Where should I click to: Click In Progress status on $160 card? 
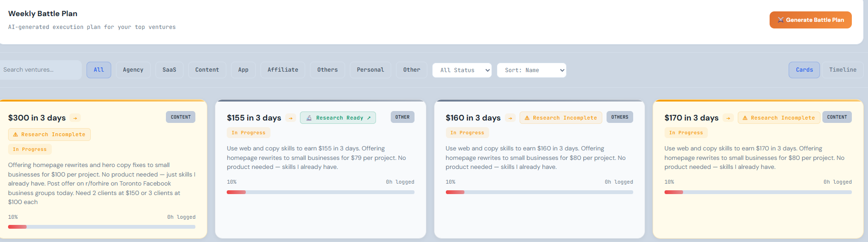467,133
